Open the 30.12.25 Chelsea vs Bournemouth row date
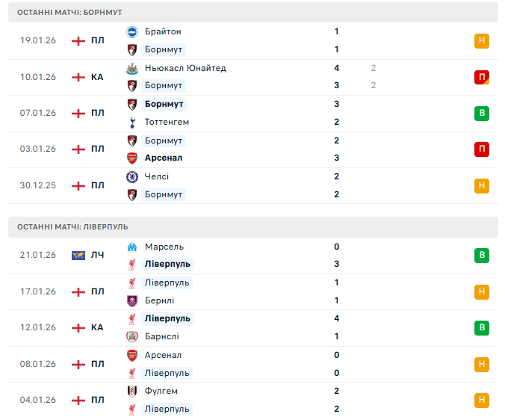 pyautogui.click(x=38, y=185)
